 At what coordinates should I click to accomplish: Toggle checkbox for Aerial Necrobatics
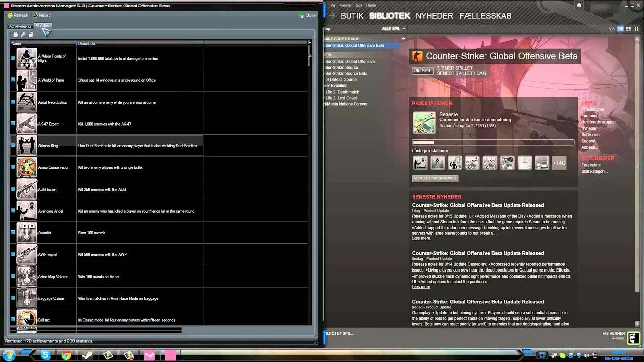click(13, 102)
